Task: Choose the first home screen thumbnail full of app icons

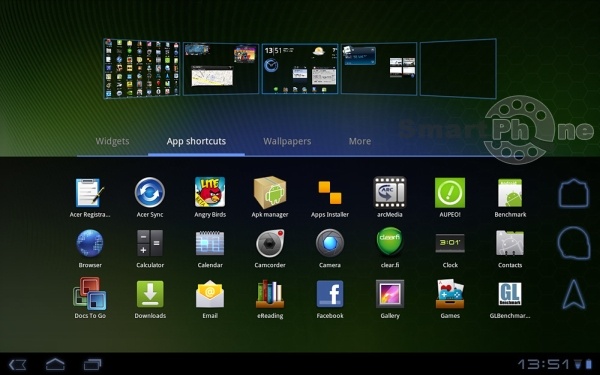Action: (x=142, y=69)
